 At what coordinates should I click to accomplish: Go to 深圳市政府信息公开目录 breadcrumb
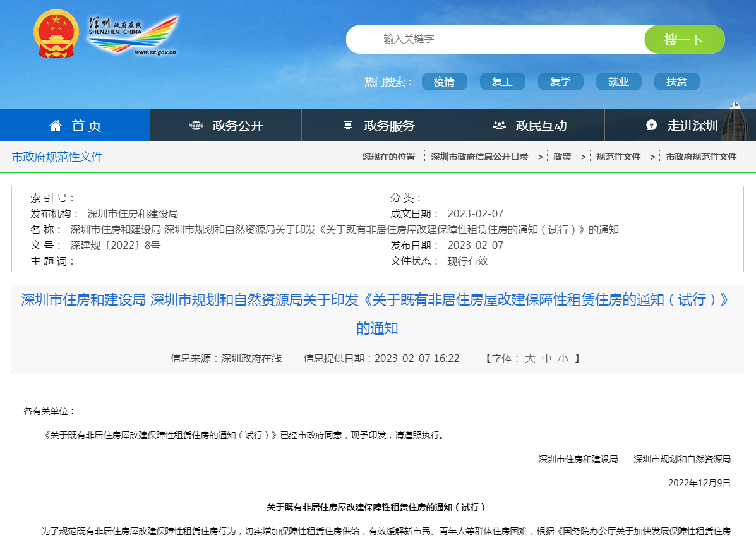(479, 157)
